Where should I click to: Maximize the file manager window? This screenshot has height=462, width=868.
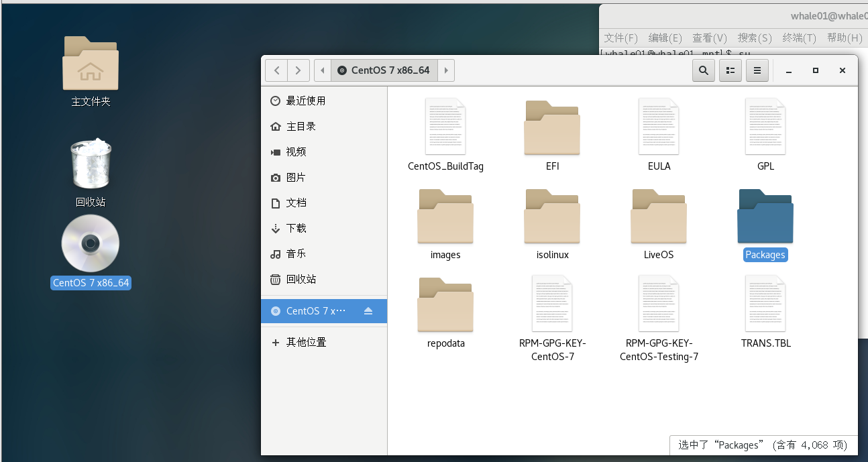[x=816, y=70]
